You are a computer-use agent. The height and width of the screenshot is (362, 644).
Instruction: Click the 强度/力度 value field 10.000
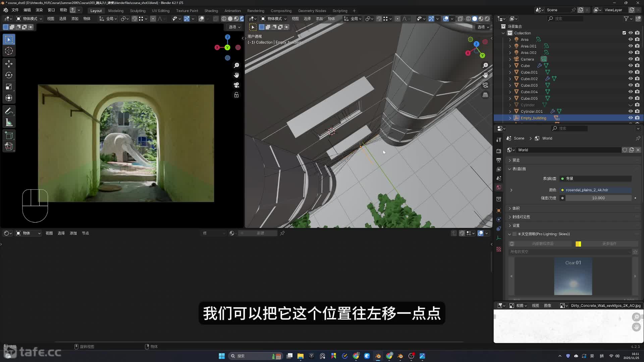[x=598, y=198]
